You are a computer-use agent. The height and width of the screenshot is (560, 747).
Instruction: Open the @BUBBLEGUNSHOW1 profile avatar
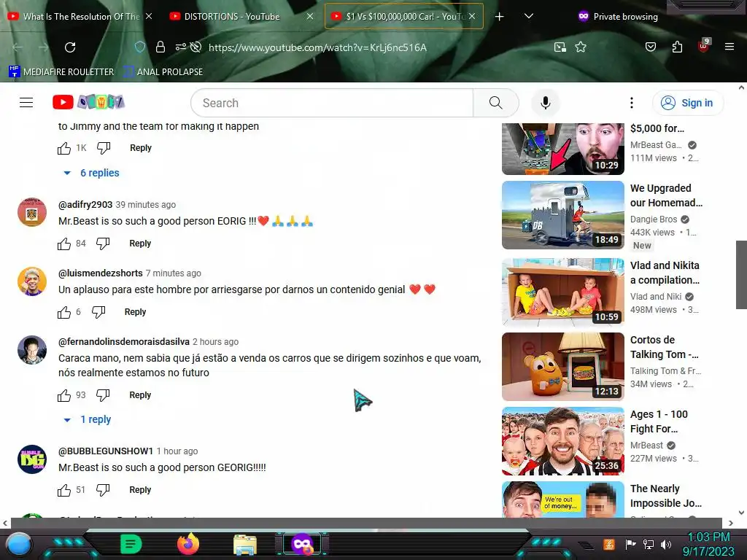32,459
